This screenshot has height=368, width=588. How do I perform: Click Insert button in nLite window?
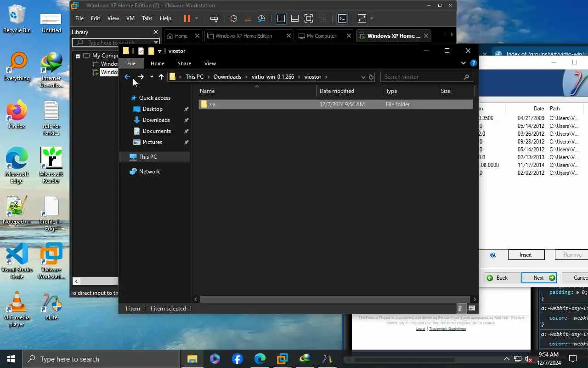(x=526, y=255)
